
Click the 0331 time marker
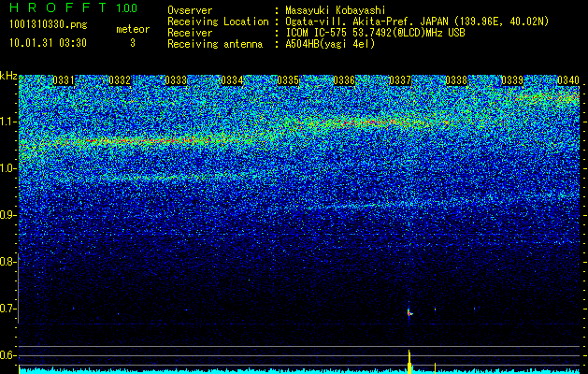point(64,80)
